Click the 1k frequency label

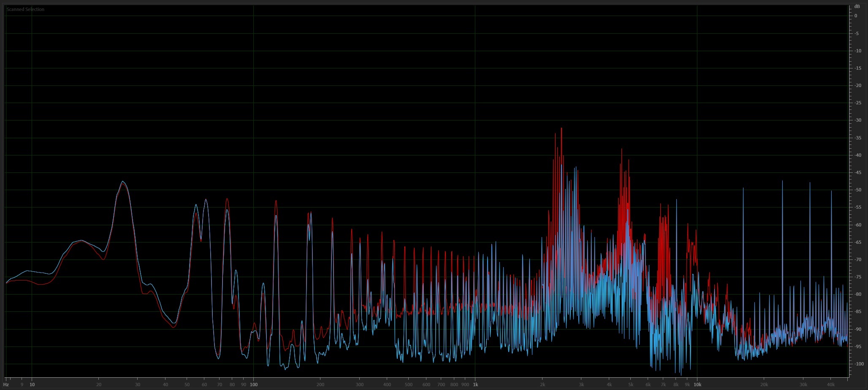click(475, 385)
